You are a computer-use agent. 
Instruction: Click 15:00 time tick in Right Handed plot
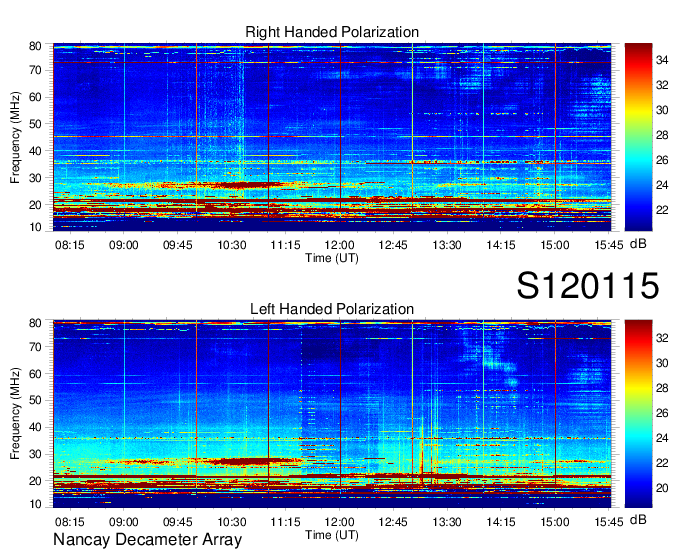tap(555, 245)
